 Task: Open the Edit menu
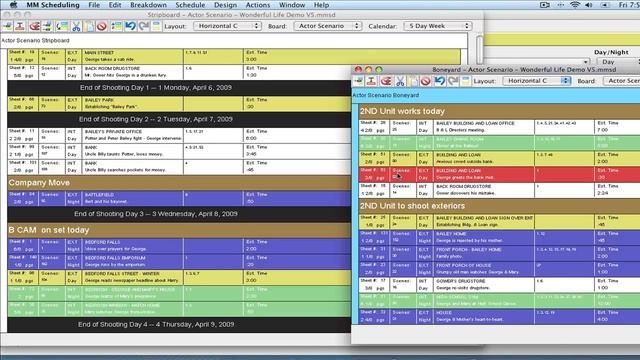[x=115, y=5]
